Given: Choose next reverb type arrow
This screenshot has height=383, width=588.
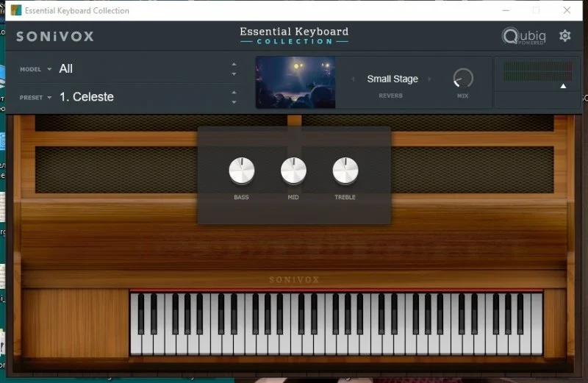Looking at the screenshot, I should [430, 79].
